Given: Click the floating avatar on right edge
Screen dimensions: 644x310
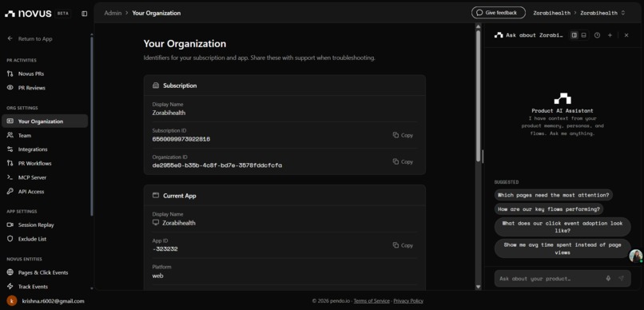Looking at the screenshot, I should [x=636, y=256].
